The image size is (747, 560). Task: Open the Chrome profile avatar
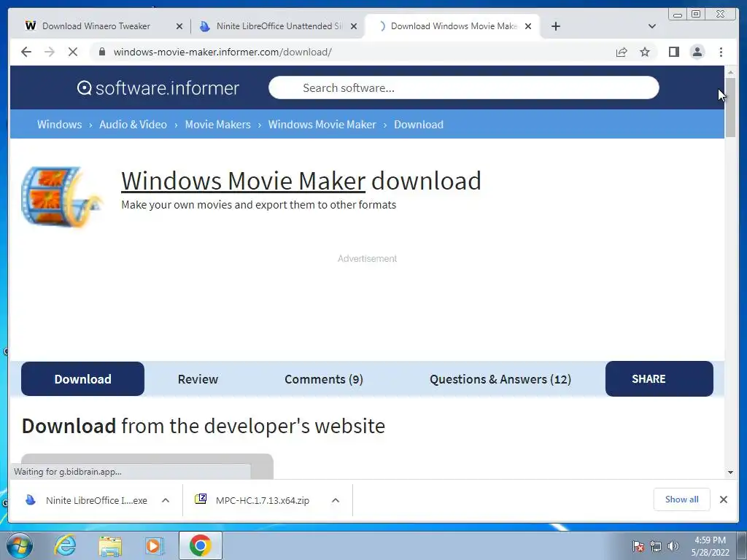[697, 52]
